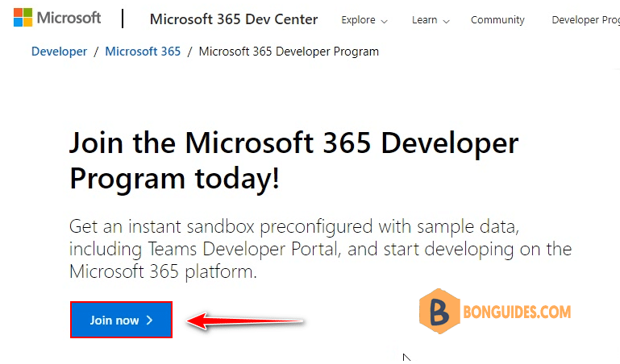Screen dimensions: 620x364
Task: Click the vertical divider after Microsoft logo
Action: pos(123,19)
